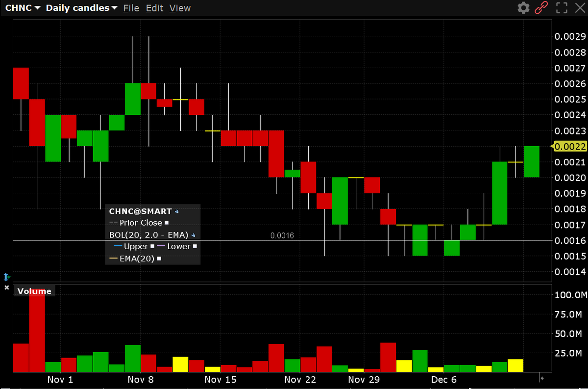Click the Nov 15 date label

tap(220, 380)
